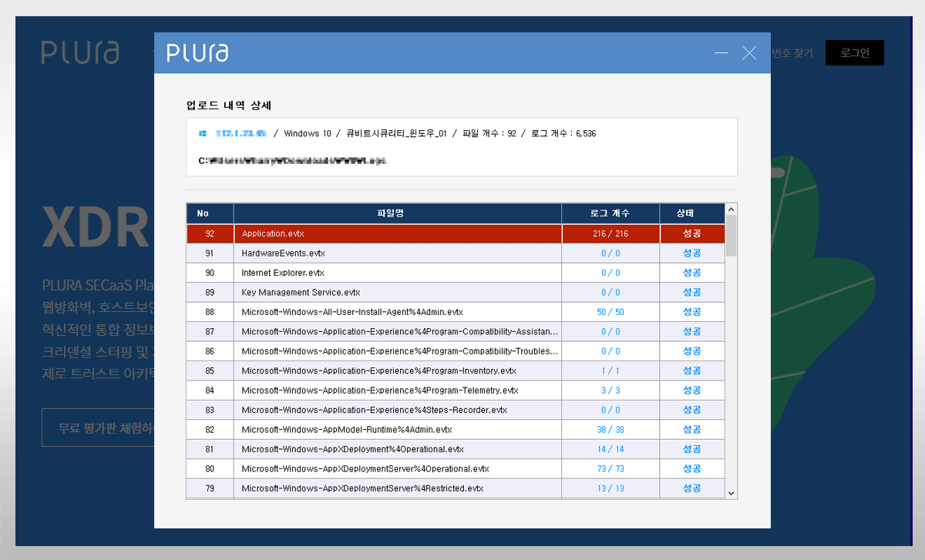The width and height of the screenshot is (925, 560).
Task: Click 성공 status in row 79
Action: click(692, 488)
